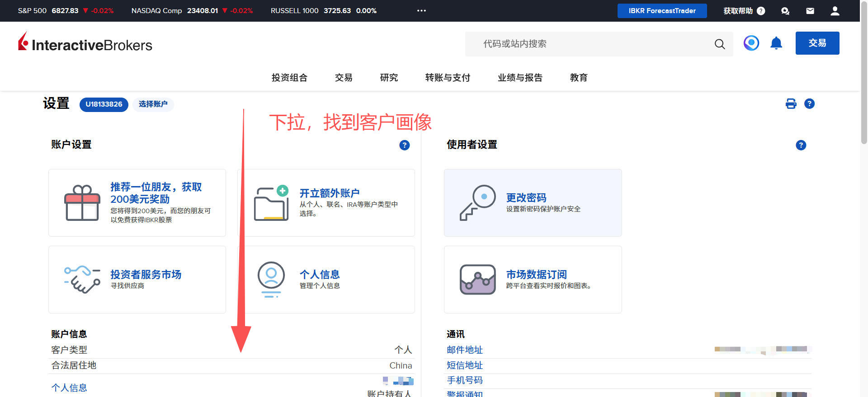Open the user profile icon in top bar
Image resolution: width=868 pixels, height=397 pixels.
coord(835,11)
